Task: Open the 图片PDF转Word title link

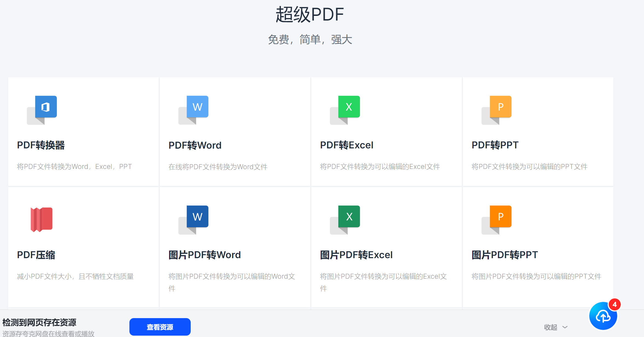Action: pos(204,255)
